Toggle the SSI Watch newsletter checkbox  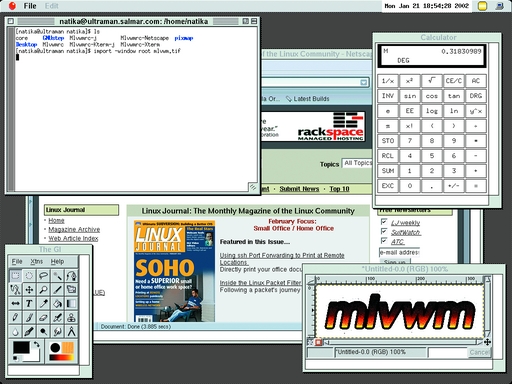384,231
